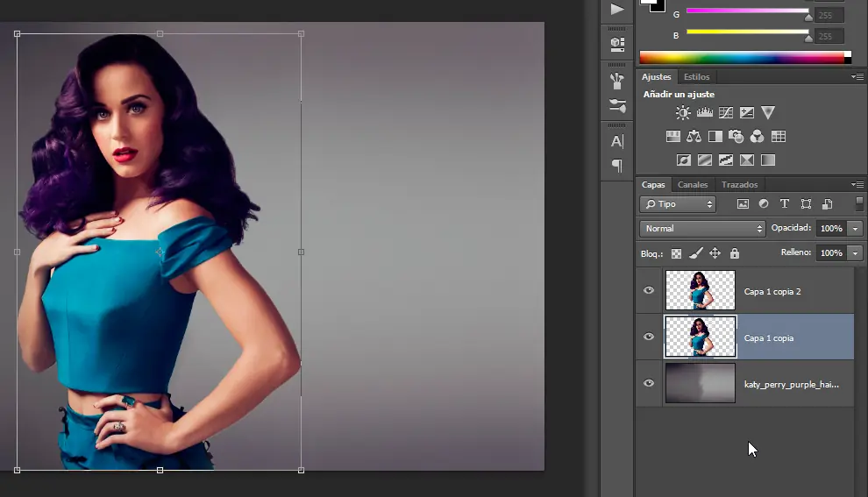Switch to the Trazados tab
This screenshot has width=868, height=497.
point(739,184)
